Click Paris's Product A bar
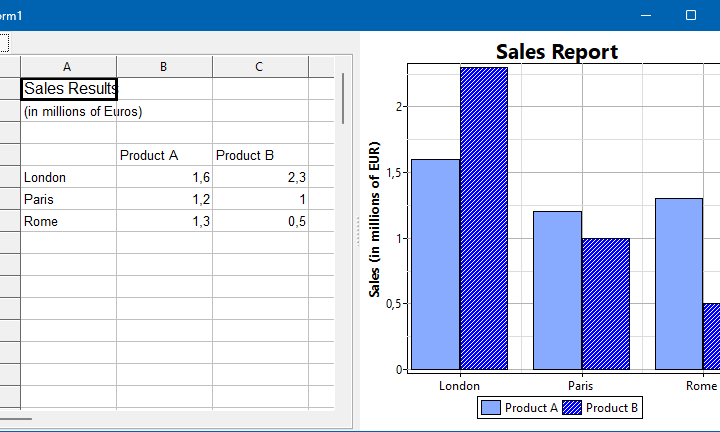The height and width of the screenshot is (432, 720). point(557,290)
